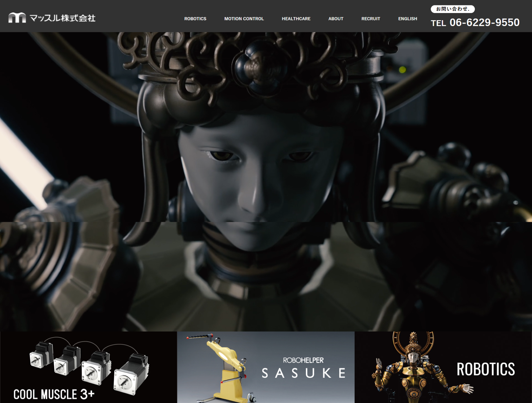Click the Muscle Corporation M logo icon

[17, 18]
